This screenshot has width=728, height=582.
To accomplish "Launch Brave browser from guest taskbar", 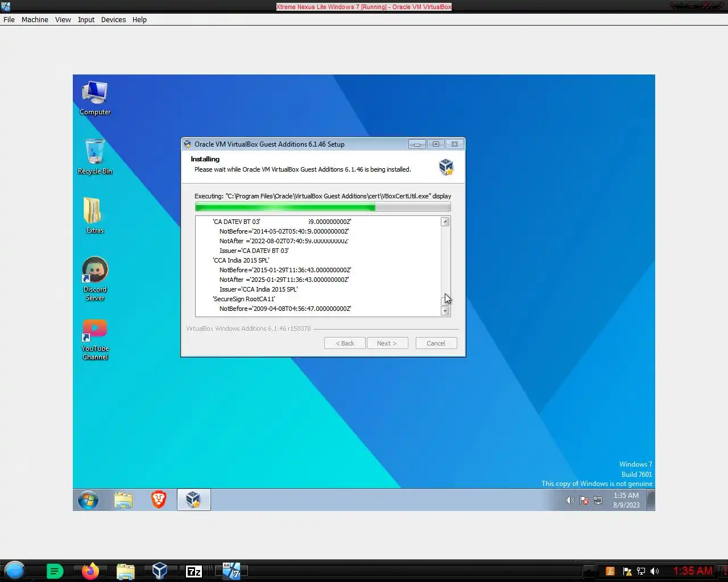I will (x=159, y=500).
